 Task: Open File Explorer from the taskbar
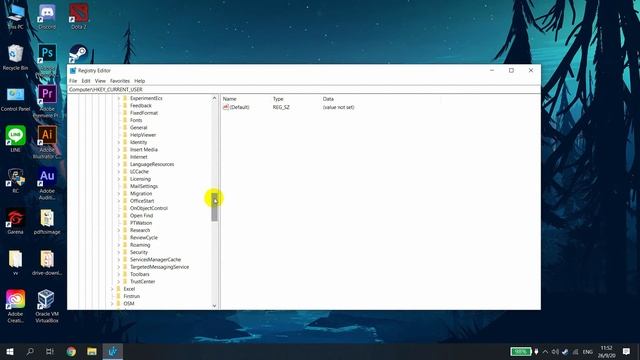92,351
